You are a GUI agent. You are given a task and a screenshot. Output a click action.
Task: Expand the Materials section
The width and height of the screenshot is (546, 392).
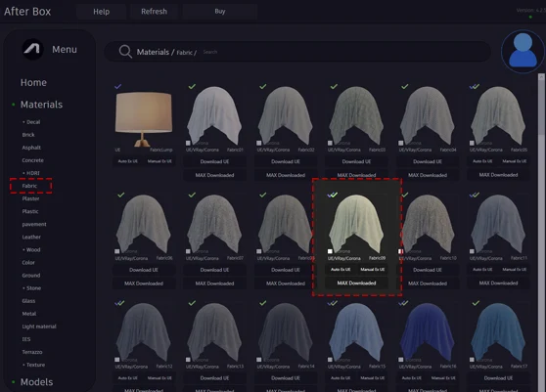(41, 105)
